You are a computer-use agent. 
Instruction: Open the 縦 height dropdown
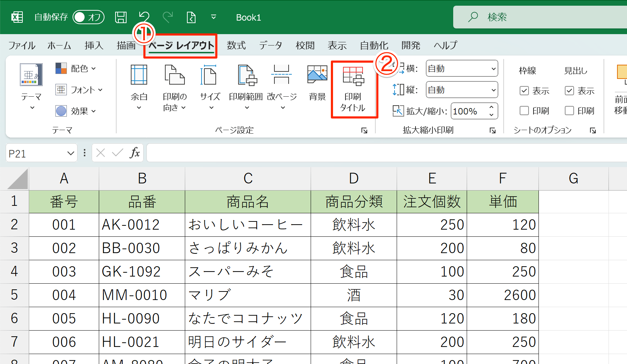[462, 90]
